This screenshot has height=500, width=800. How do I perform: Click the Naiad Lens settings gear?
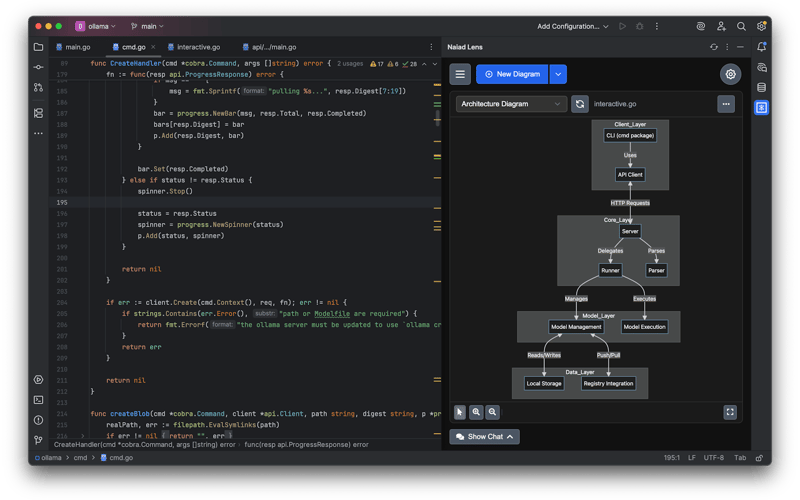[731, 74]
